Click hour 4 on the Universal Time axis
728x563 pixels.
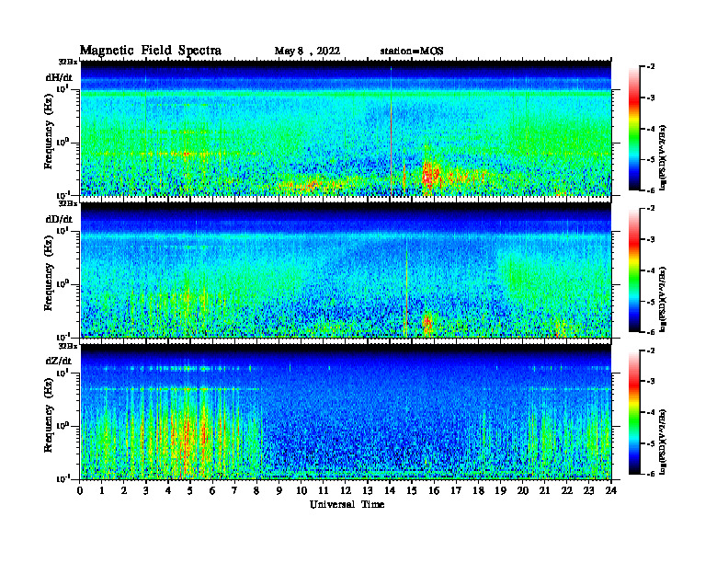[x=168, y=491]
